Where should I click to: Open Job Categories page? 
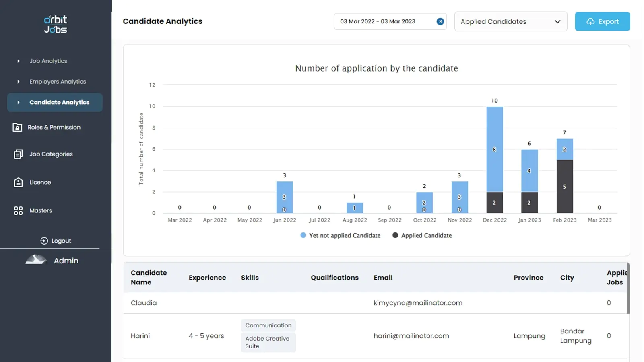51,154
